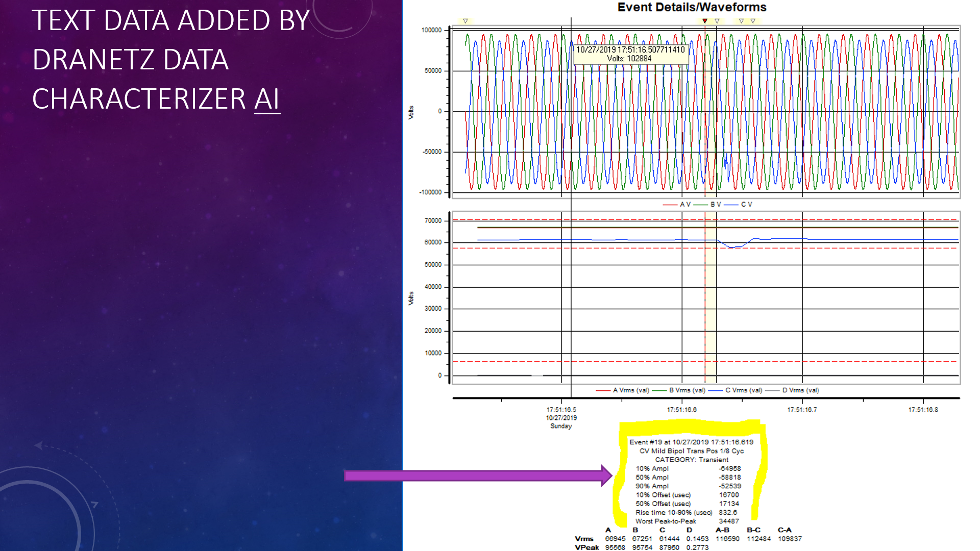Select D Vrms (val) legend item
The image size is (980, 551).
[x=800, y=390]
